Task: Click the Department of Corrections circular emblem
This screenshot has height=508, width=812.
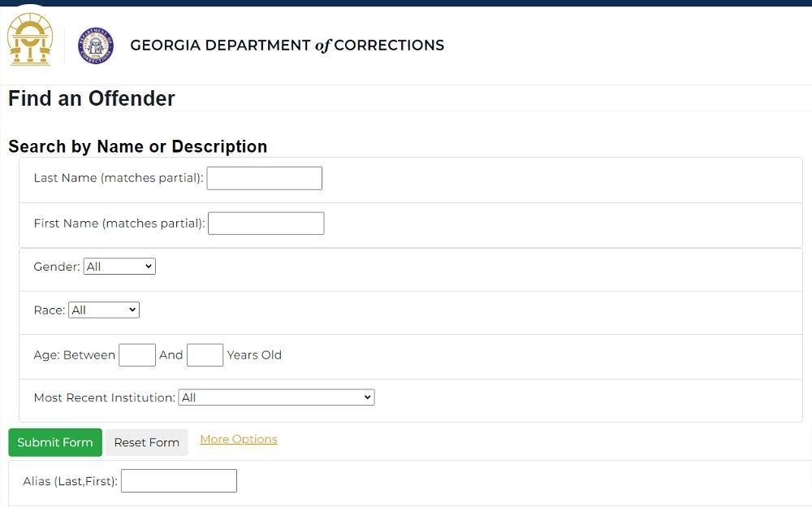Action: tap(94, 46)
